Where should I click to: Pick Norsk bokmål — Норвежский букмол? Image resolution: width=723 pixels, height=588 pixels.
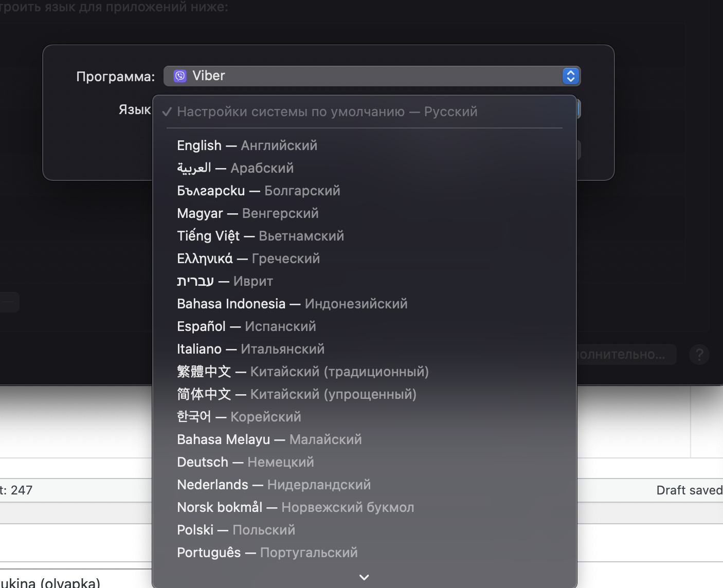[x=365, y=507]
